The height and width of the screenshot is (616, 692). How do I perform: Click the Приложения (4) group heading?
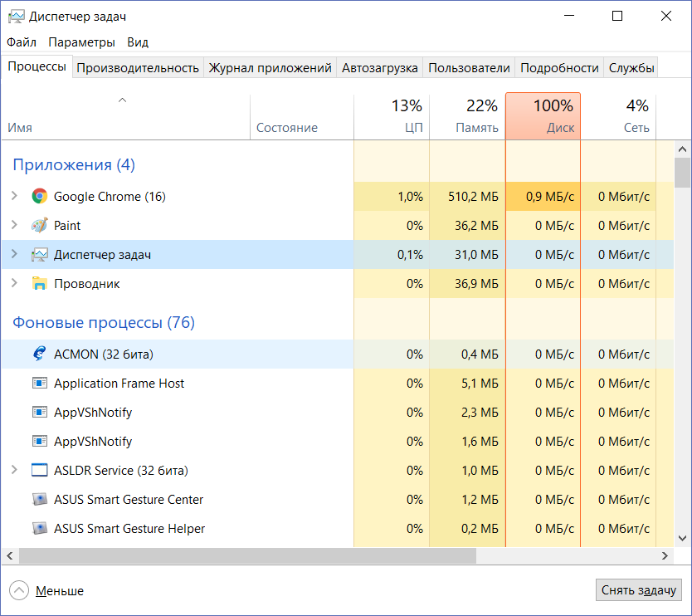tap(74, 164)
